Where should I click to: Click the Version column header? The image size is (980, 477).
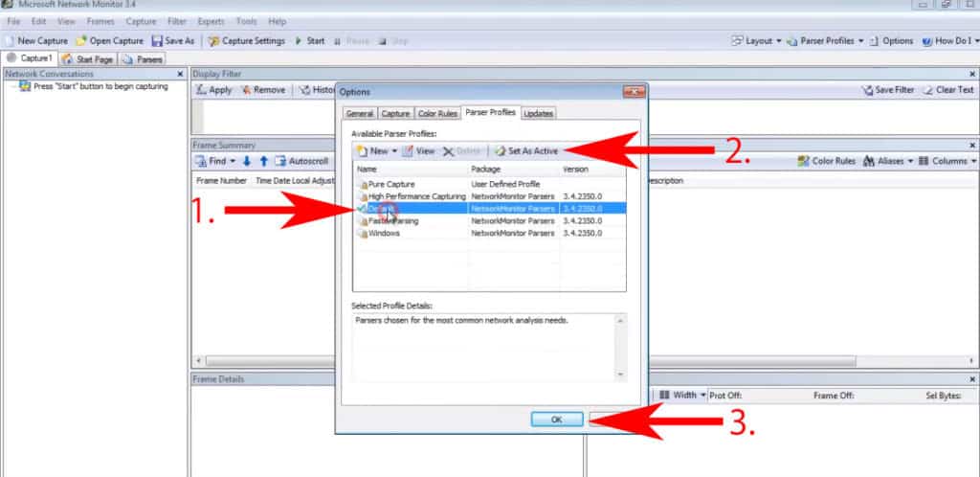593,170
